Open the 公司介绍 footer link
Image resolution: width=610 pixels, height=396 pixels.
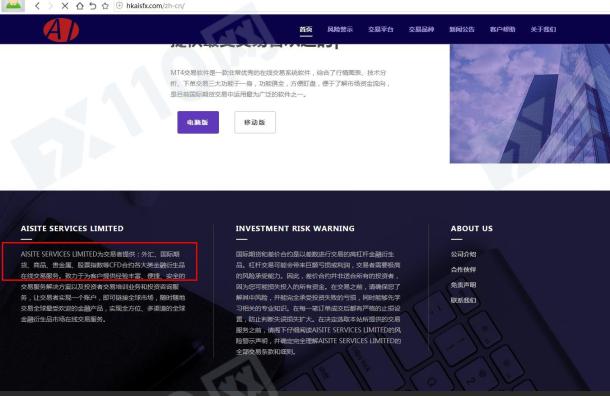point(463,254)
